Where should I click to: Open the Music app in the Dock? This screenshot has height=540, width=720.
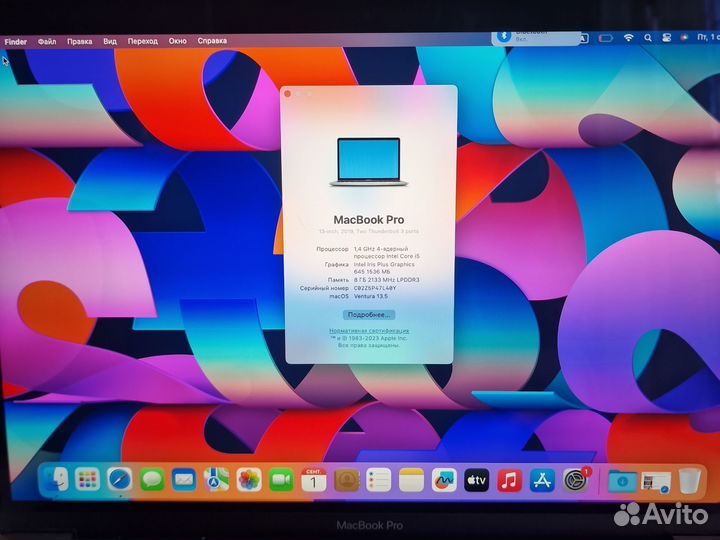509,480
